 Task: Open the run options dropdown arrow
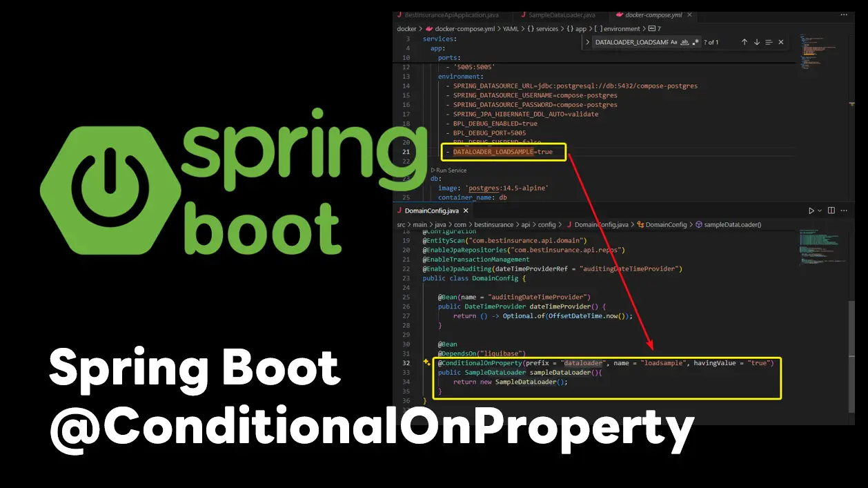point(820,211)
